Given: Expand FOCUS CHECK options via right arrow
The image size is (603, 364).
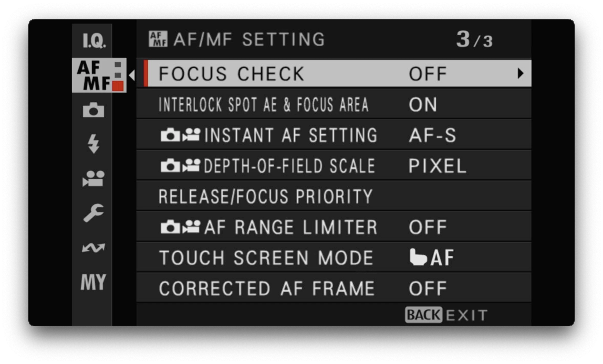Looking at the screenshot, I should pos(520,74).
